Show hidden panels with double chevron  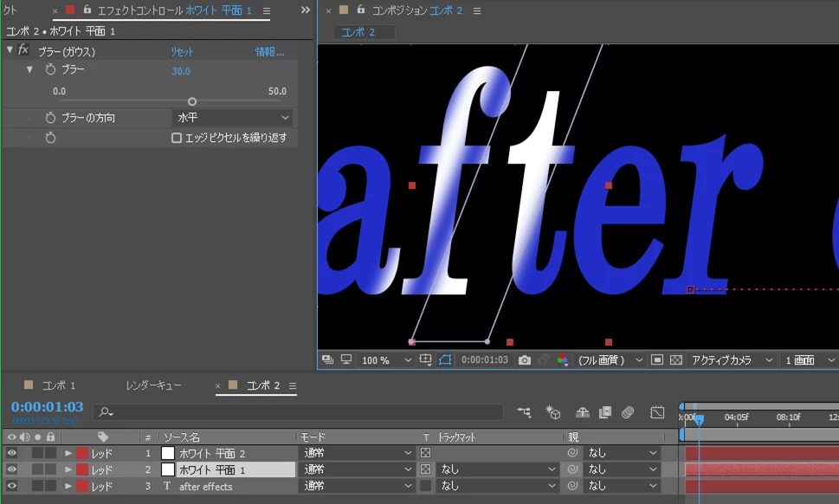(x=306, y=10)
